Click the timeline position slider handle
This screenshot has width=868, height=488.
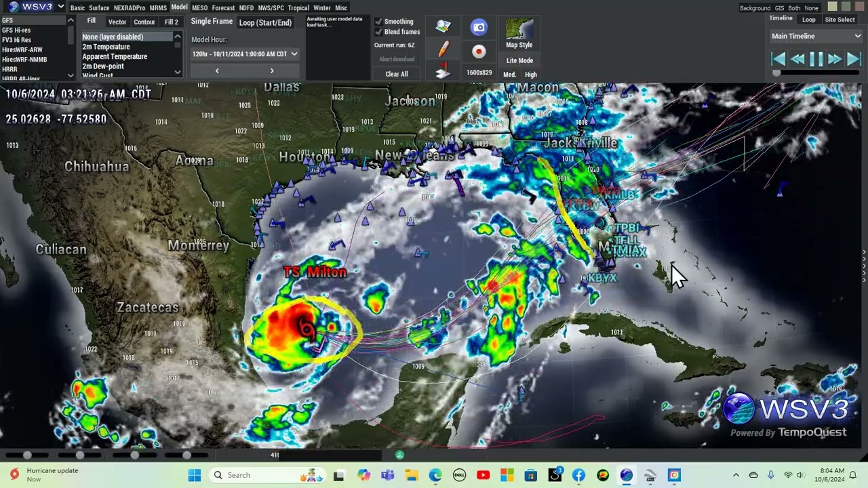[776, 73]
